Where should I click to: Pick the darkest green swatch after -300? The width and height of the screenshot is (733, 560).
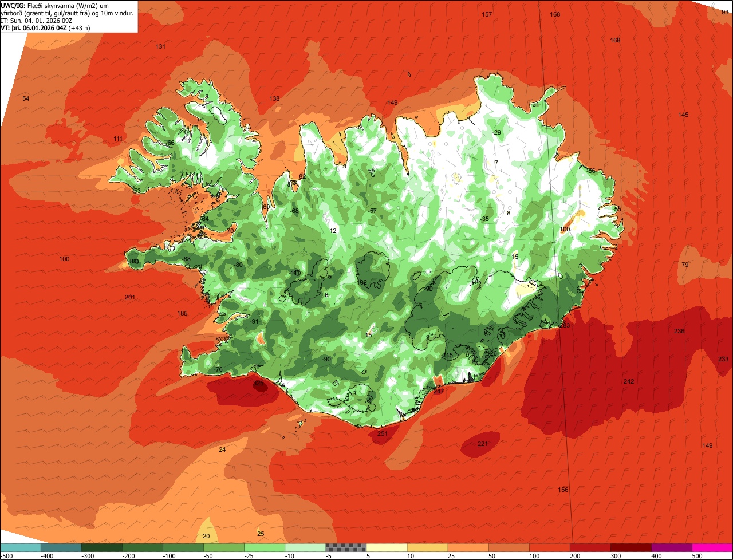point(102,547)
